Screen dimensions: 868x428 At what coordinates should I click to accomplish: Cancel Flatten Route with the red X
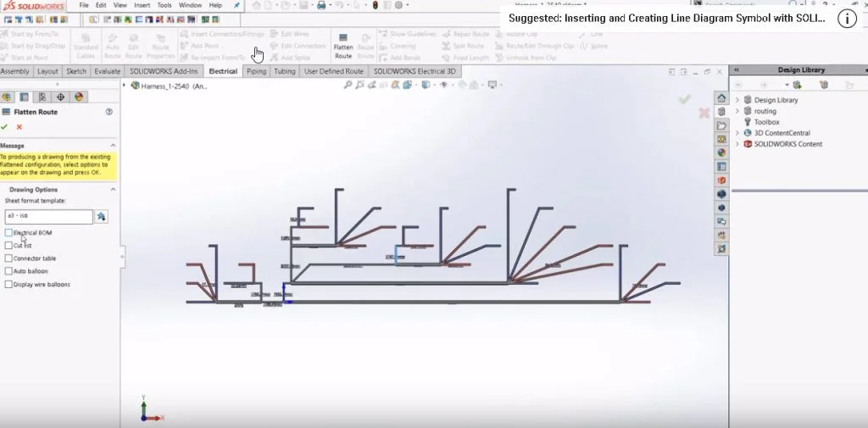(x=19, y=127)
